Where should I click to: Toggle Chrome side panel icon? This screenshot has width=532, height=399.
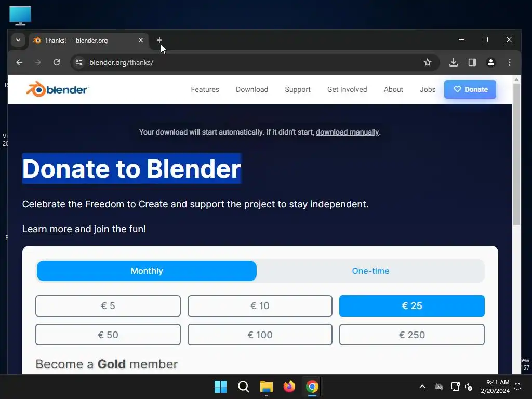[472, 62]
